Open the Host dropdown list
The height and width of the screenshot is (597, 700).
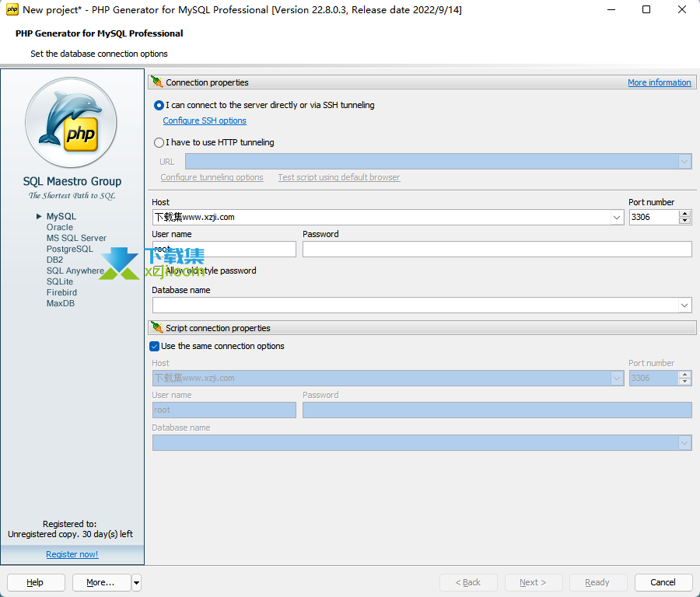point(617,218)
